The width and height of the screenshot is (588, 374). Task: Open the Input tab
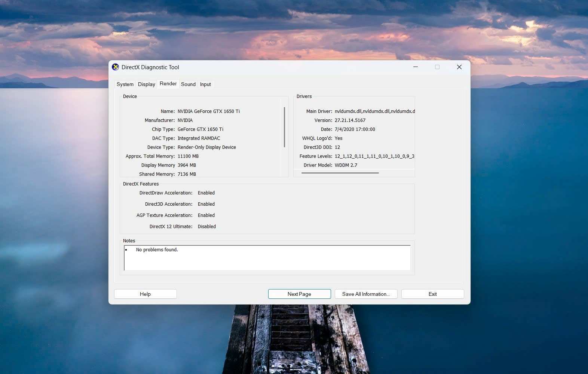205,85
